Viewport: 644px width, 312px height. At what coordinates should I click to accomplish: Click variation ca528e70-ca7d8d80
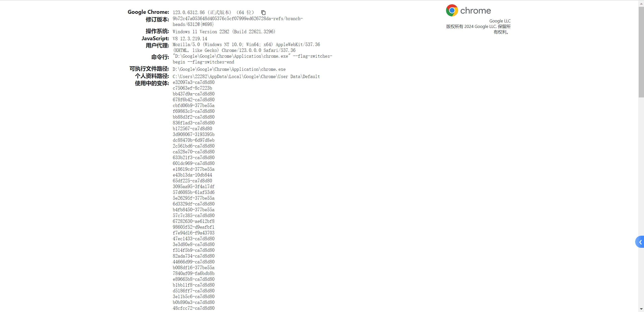[194, 152]
